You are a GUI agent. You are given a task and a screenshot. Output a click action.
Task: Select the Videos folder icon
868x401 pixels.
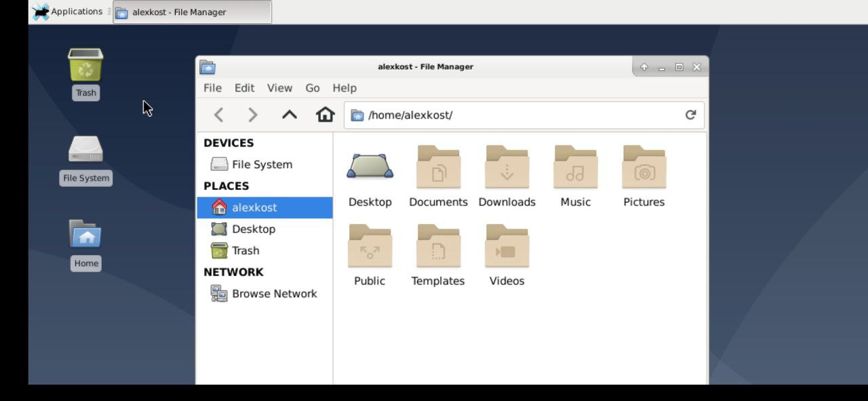click(x=507, y=246)
